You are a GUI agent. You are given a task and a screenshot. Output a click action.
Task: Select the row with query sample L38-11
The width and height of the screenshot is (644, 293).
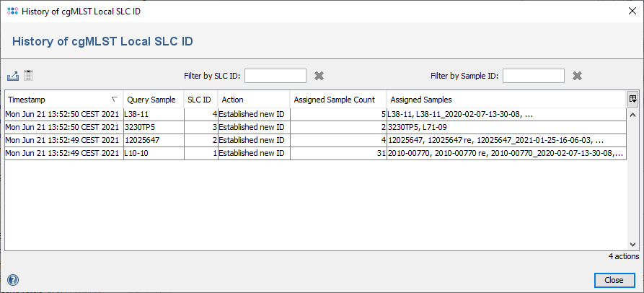coord(144,114)
